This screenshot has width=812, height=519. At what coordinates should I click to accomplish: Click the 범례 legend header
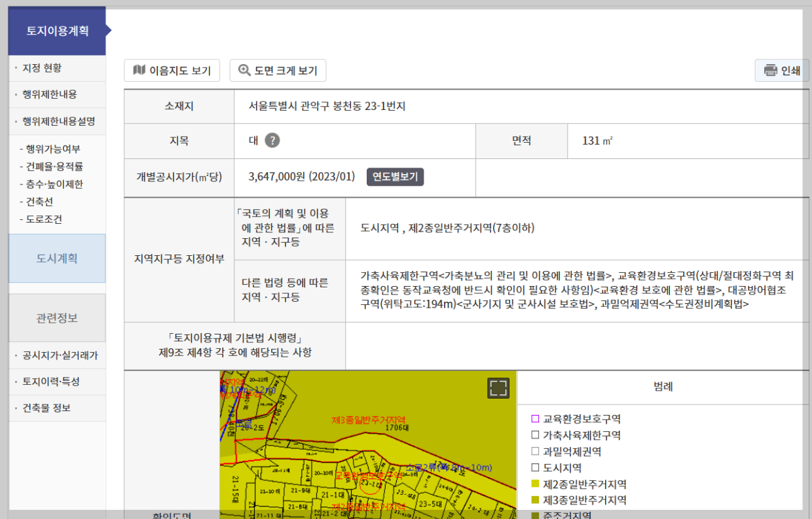(663, 387)
